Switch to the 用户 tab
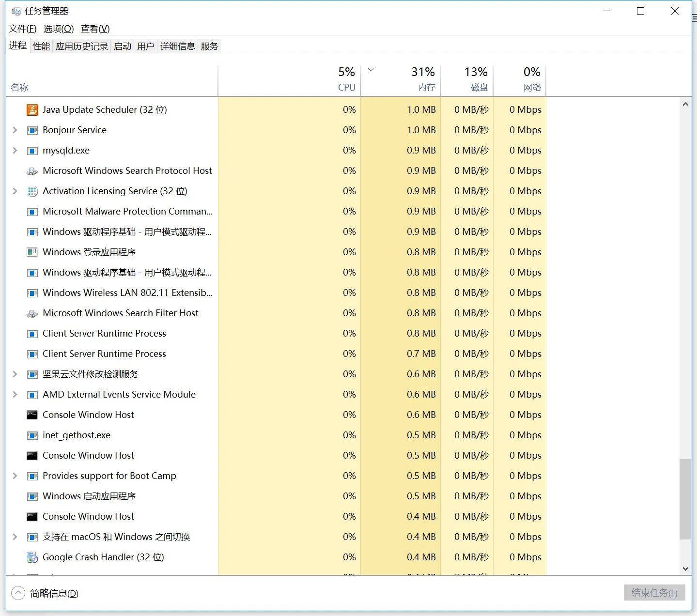This screenshot has height=616, width=697. click(146, 46)
